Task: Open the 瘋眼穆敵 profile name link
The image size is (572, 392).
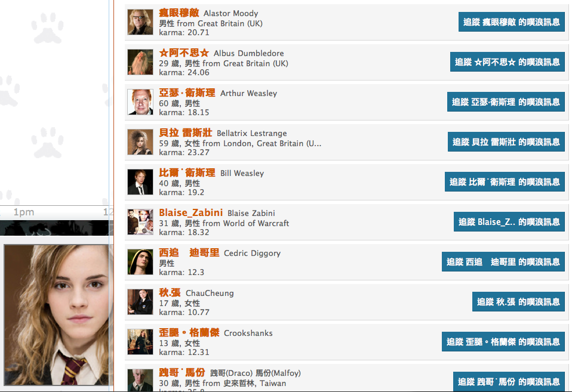Action: (179, 13)
